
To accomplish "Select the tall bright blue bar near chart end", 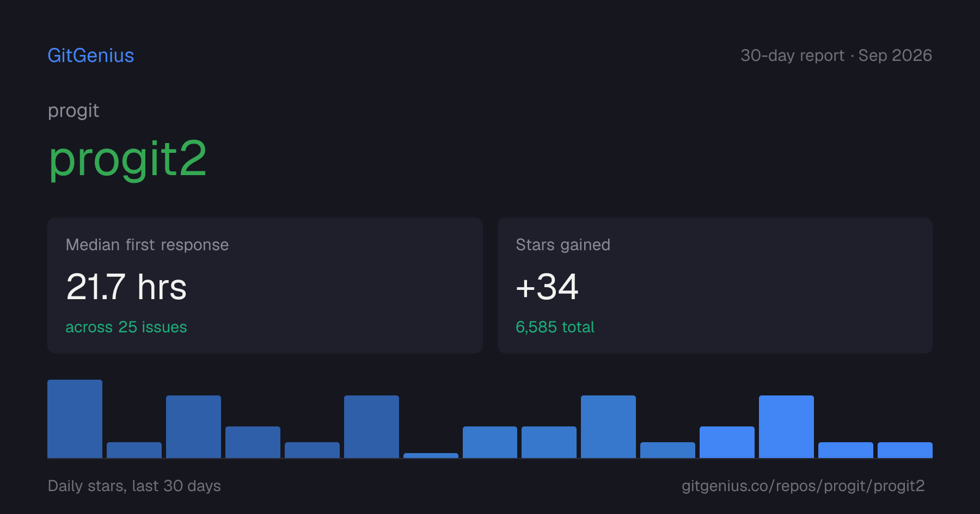I will pyautogui.click(x=786, y=426).
